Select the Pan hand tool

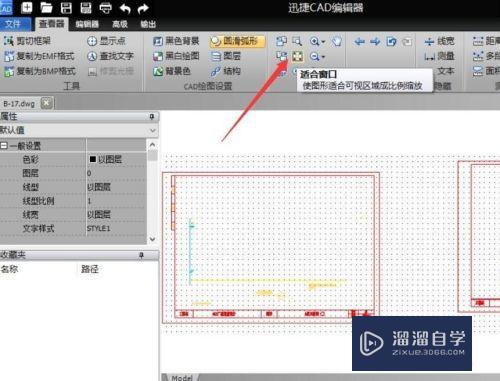337,41
